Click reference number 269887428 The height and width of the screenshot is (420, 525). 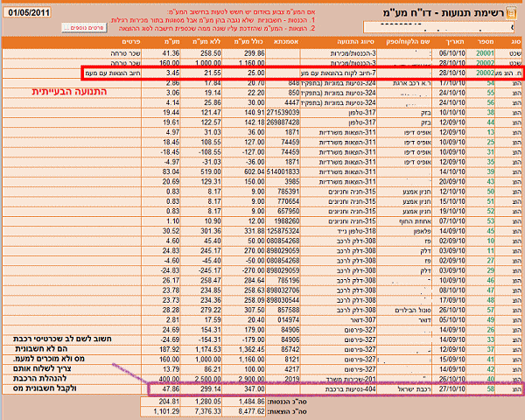[283, 122]
